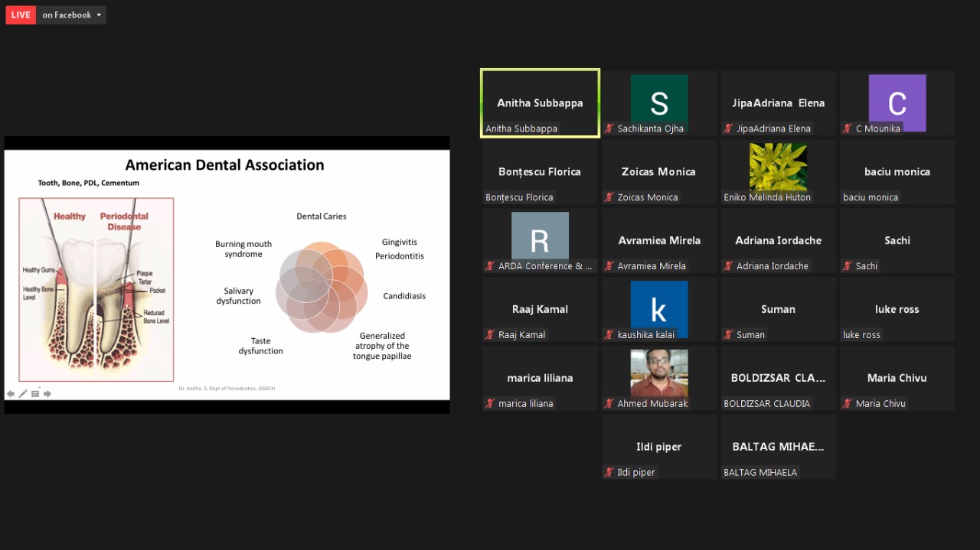Select the pen annotation tool on the slide
The height and width of the screenshot is (550, 980).
point(23,394)
